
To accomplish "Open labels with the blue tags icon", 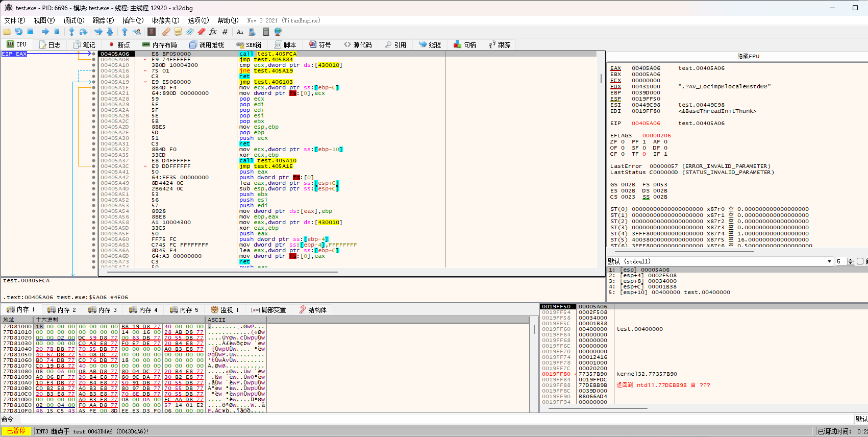I will [x=190, y=32].
